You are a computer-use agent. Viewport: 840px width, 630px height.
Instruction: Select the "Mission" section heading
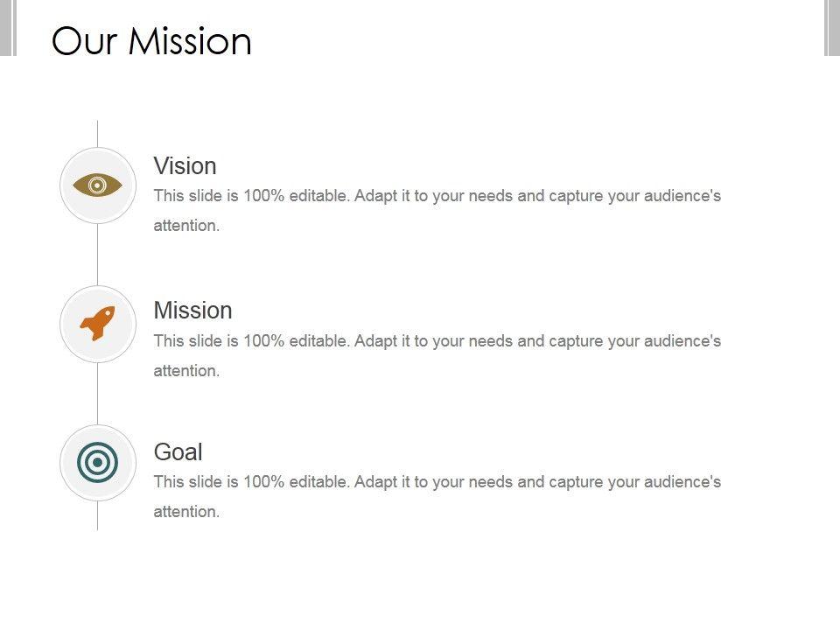(192, 311)
